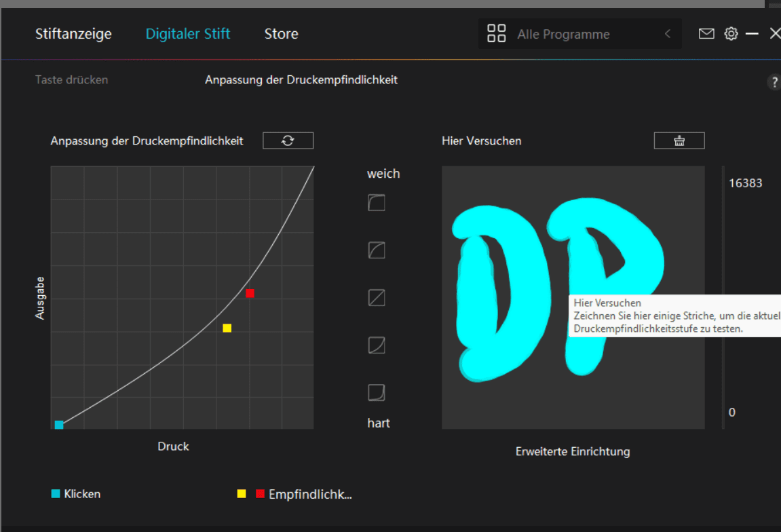Select the softest pressure curve preset
This screenshot has width=781, height=532.
376,202
